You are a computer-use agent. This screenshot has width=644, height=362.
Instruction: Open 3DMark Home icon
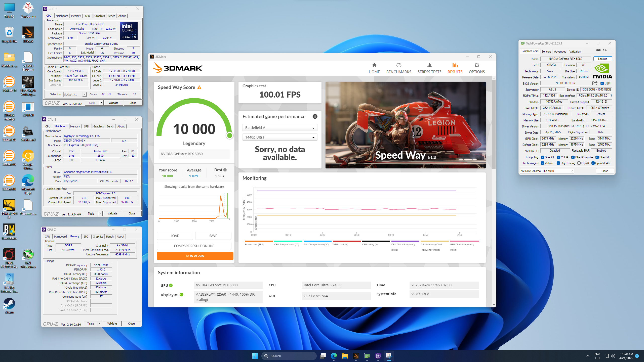coord(374,65)
